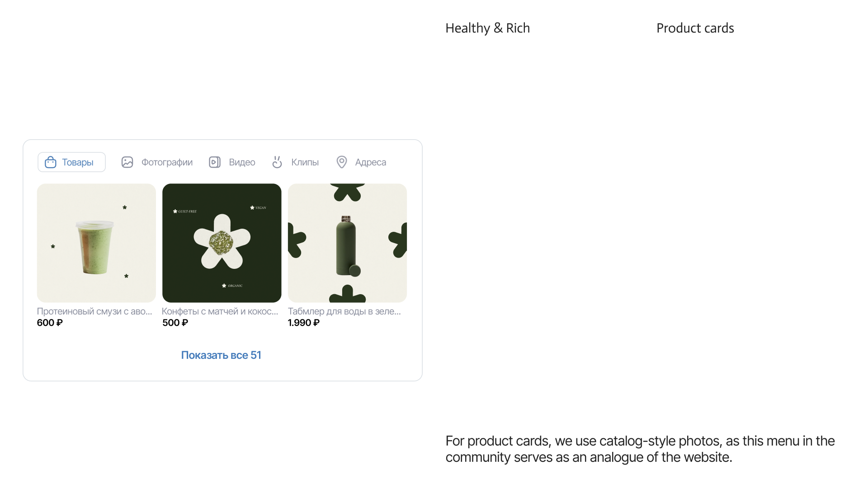
Task: Open the matcha candy flower image
Action: click(222, 243)
